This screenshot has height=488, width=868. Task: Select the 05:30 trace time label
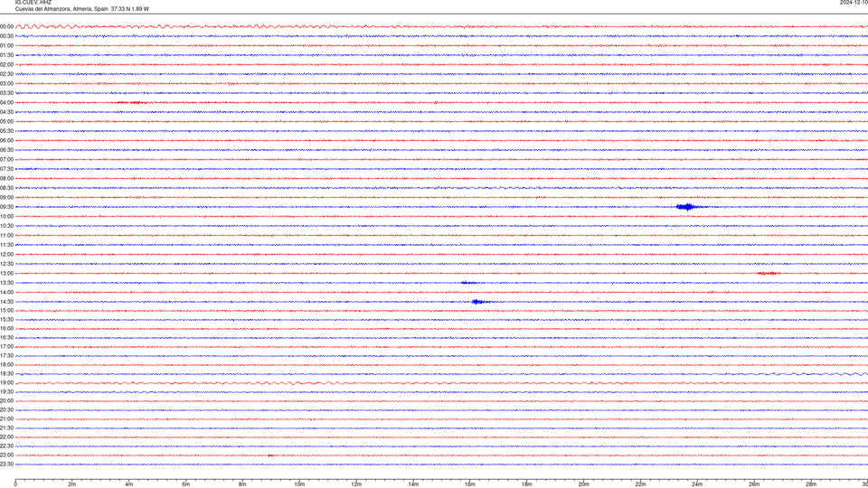[6, 131]
